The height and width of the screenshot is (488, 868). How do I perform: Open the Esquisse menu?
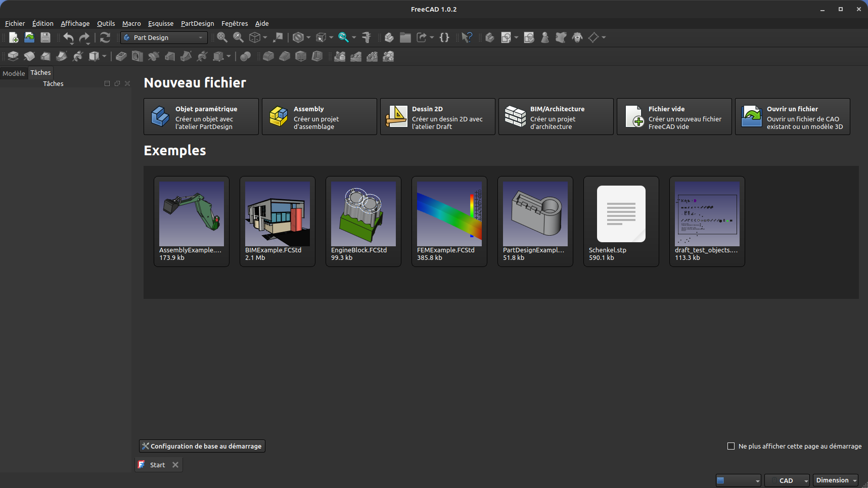[x=160, y=24]
